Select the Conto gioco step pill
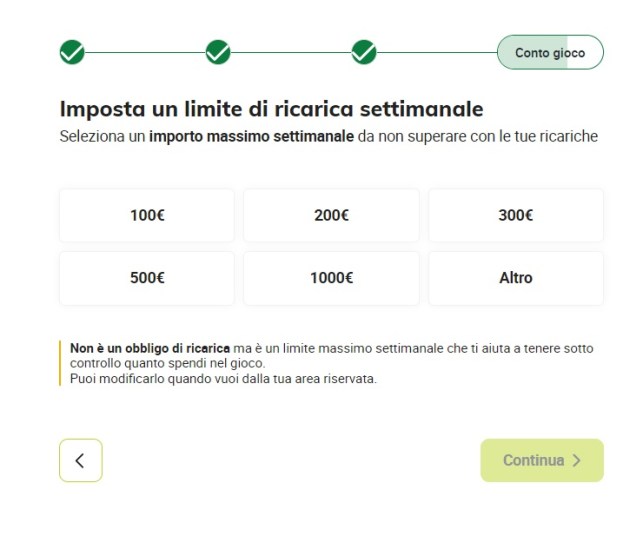This screenshot has width=643, height=536. (550, 52)
